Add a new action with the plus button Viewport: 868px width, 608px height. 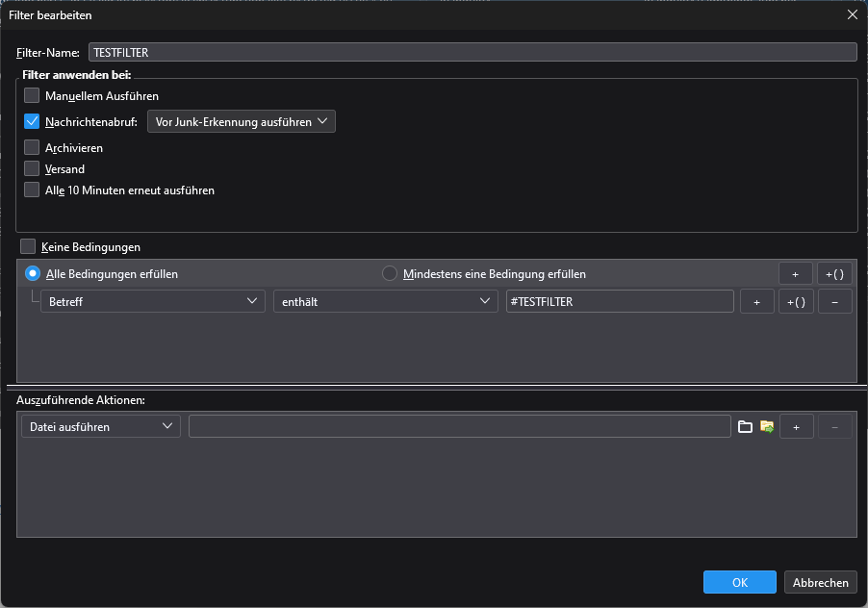[796, 426]
